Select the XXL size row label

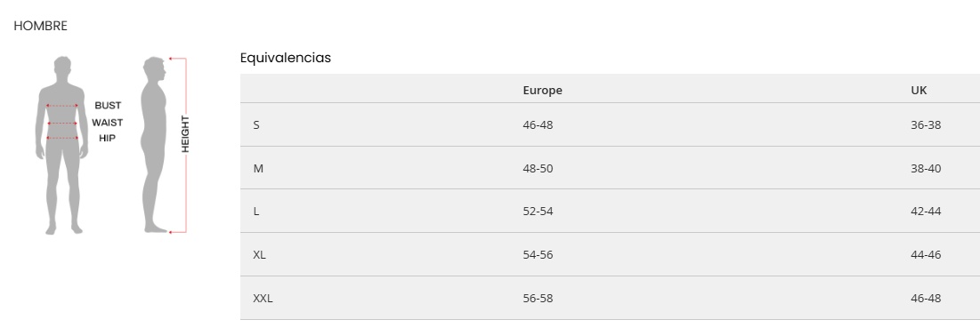263,299
